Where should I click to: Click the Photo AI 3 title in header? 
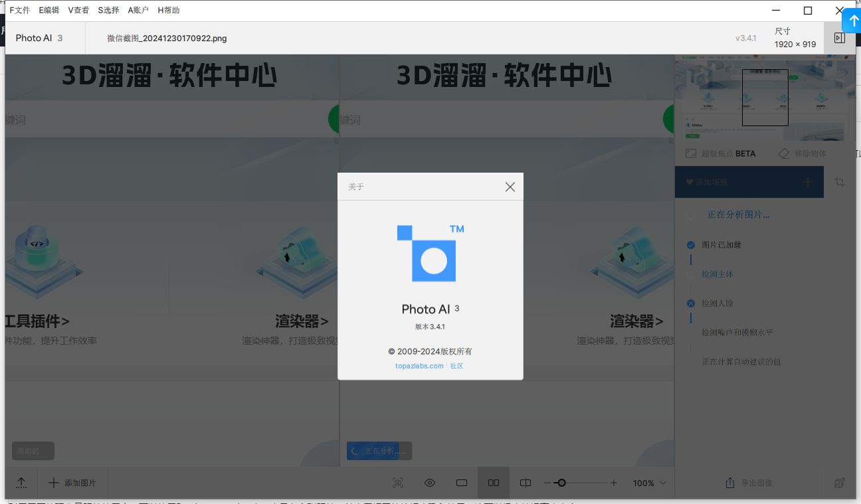(x=39, y=38)
